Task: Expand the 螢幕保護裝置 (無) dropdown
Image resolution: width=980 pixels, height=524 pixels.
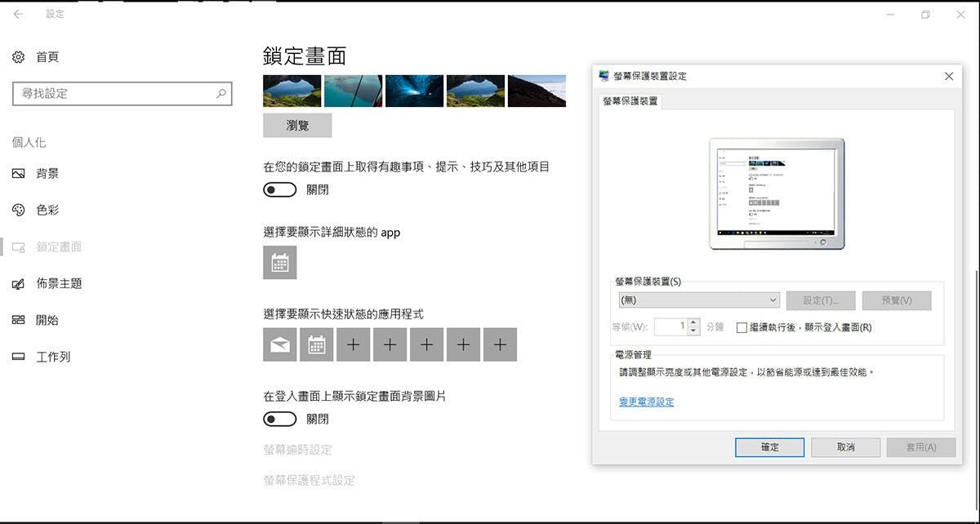Action: pyautogui.click(x=698, y=300)
